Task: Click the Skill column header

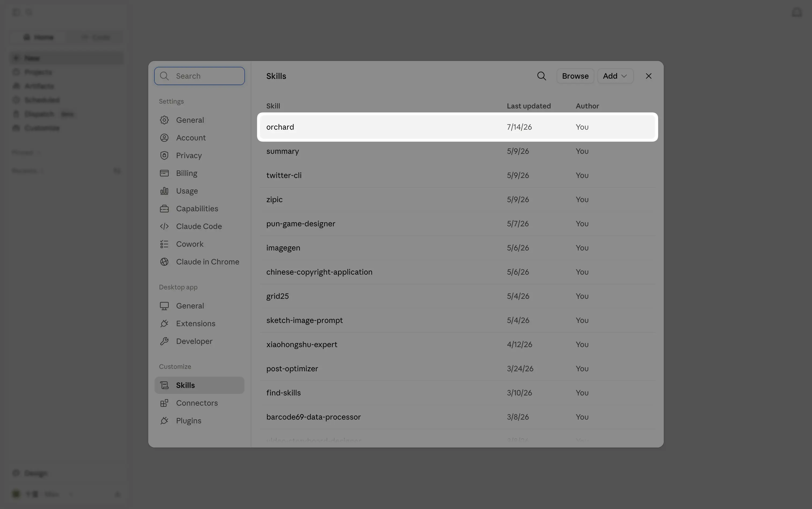Action: pos(273,106)
